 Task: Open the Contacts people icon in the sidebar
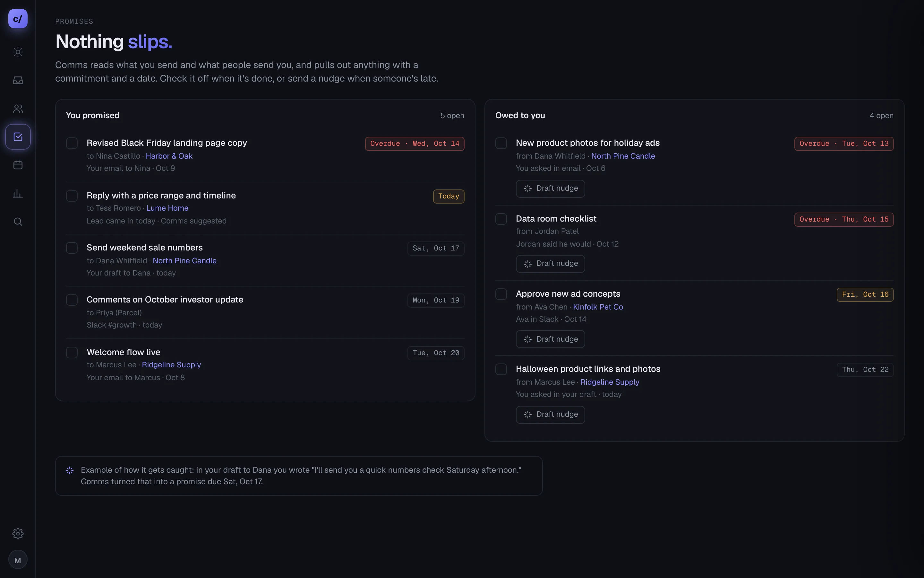pos(18,109)
